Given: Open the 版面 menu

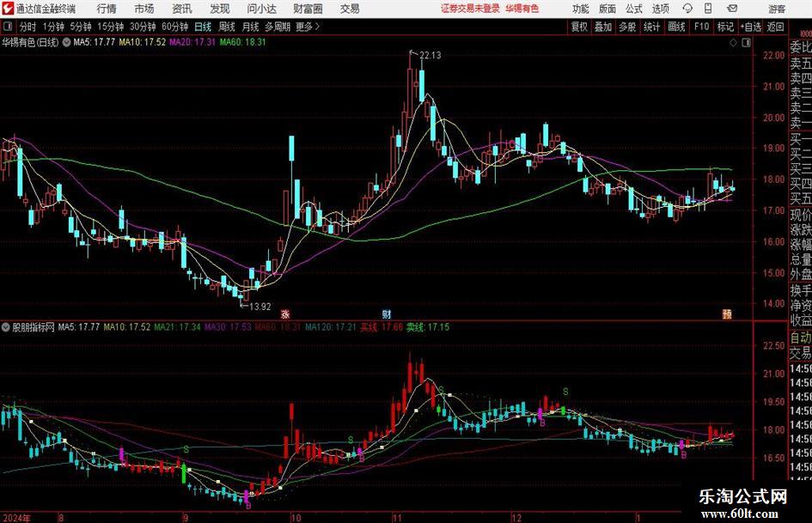Looking at the screenshot, I should pos(607,9).
